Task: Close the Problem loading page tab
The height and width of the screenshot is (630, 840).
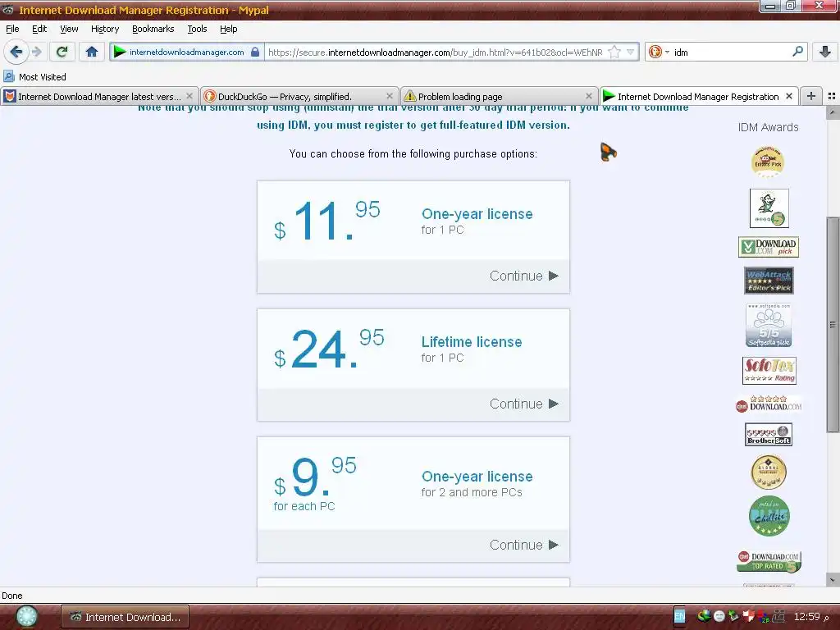Action: [589, 96]
